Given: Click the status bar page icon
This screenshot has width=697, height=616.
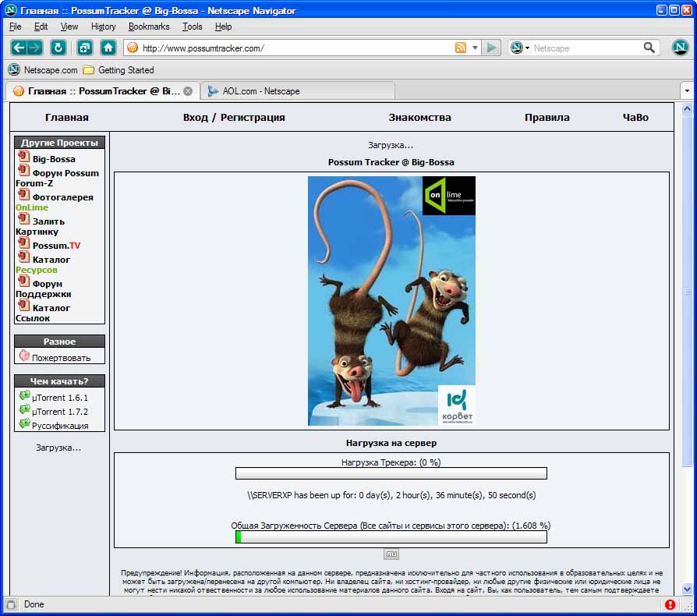Looking at the screenshot, I should pos(11,604).
